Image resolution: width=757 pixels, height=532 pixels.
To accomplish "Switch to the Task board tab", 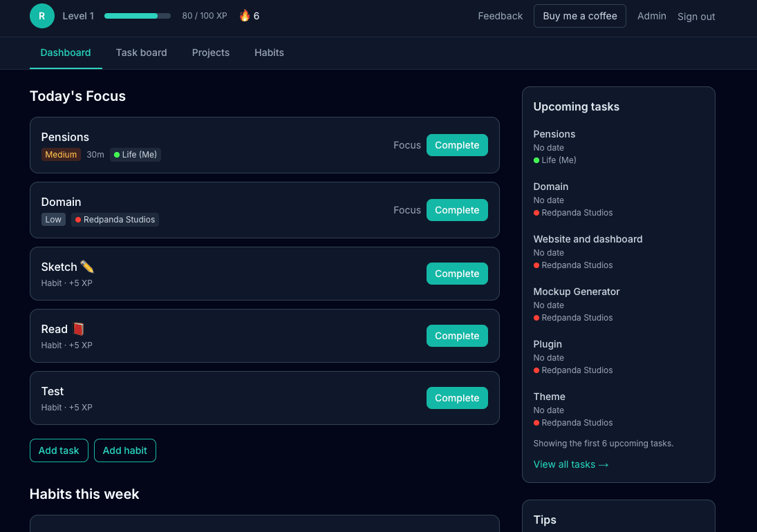I will (x=141, y=53).
